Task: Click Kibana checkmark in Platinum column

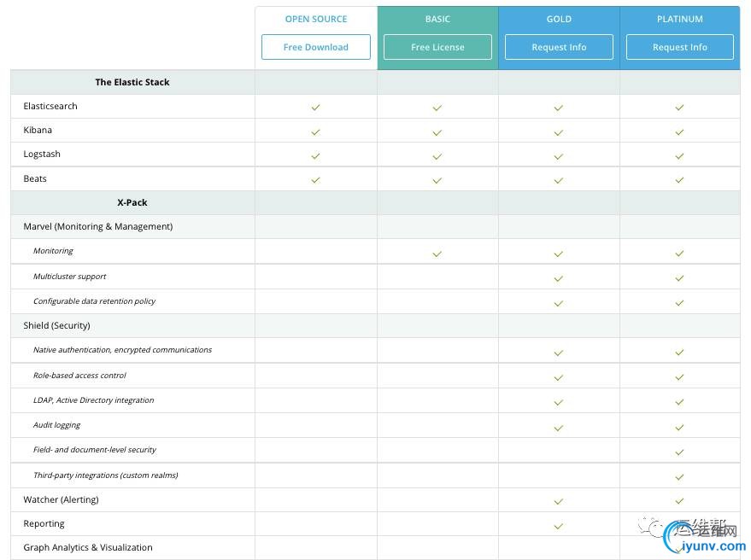Action: 679,131
